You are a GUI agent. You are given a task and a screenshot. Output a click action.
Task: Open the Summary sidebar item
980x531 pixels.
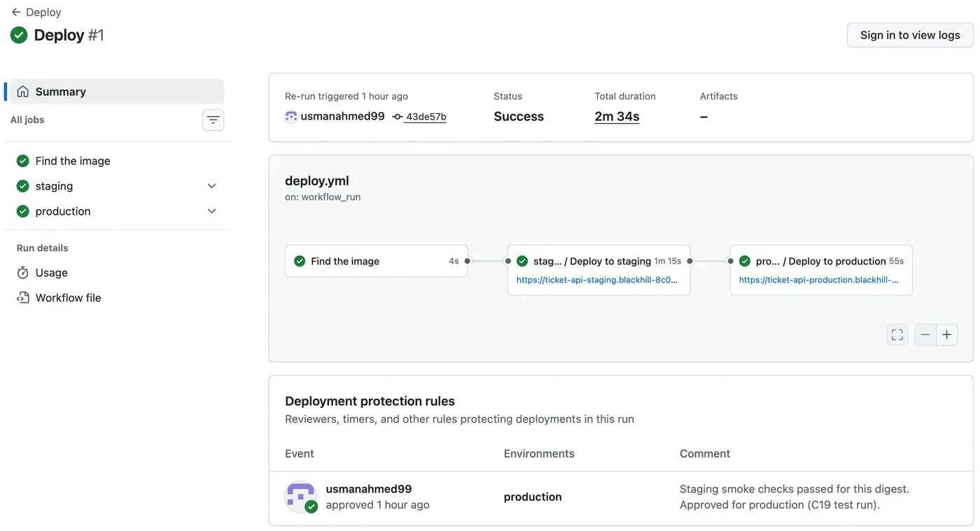117,92
